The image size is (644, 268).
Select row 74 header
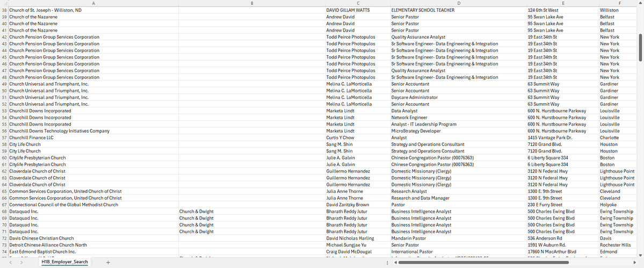point(4,251)
